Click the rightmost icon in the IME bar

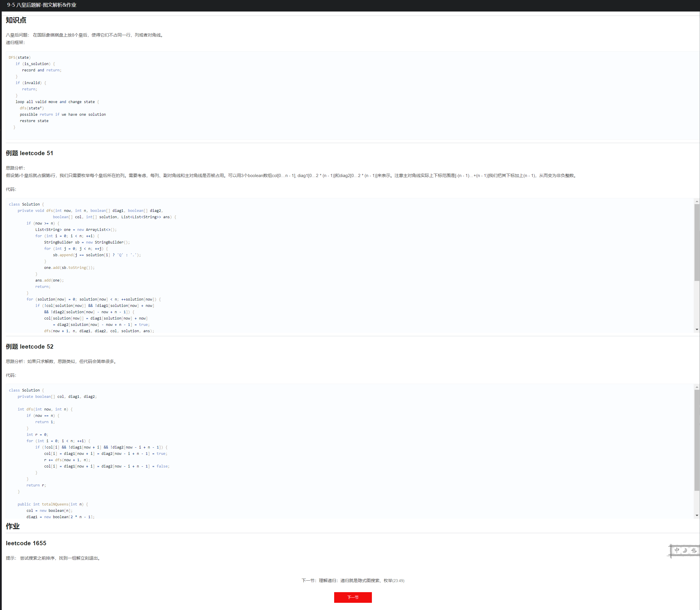(x=694, y=550)
